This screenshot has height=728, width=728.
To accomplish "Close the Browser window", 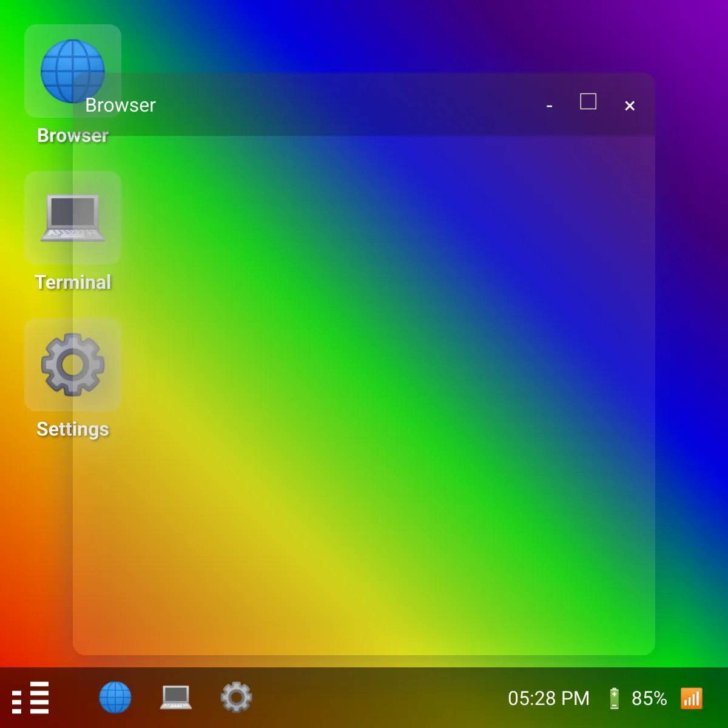I will [630, 106].
